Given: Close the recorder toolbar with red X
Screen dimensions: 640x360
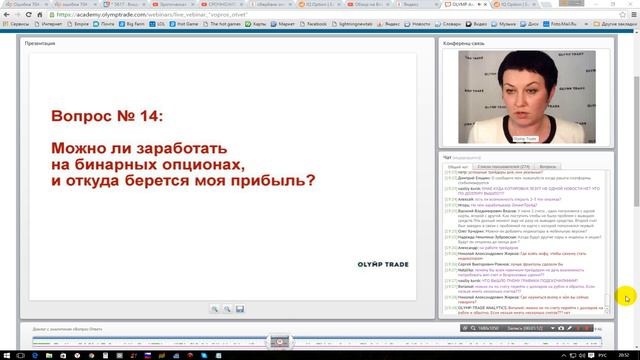Looking at the screenshot, I should [587, 328].
